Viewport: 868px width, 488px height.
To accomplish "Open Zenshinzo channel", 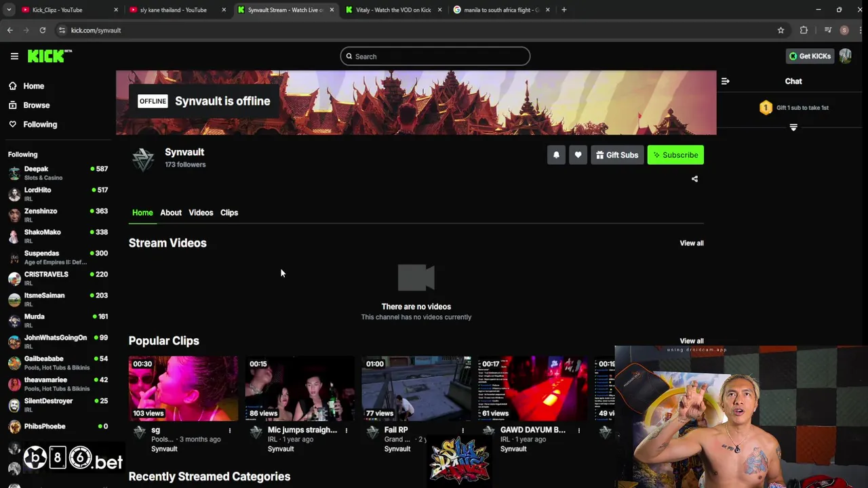I will point(58,215).
